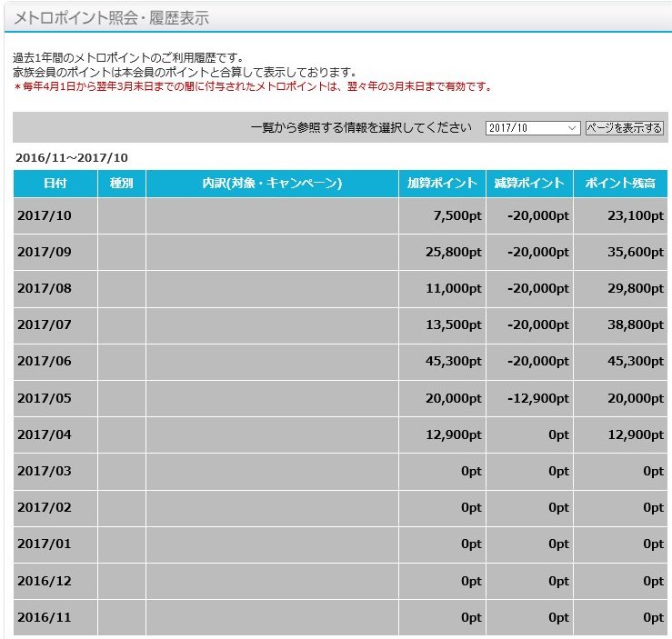Click the ページを表示する button
This screenshot has width=672, height=639.
[624, 127]
